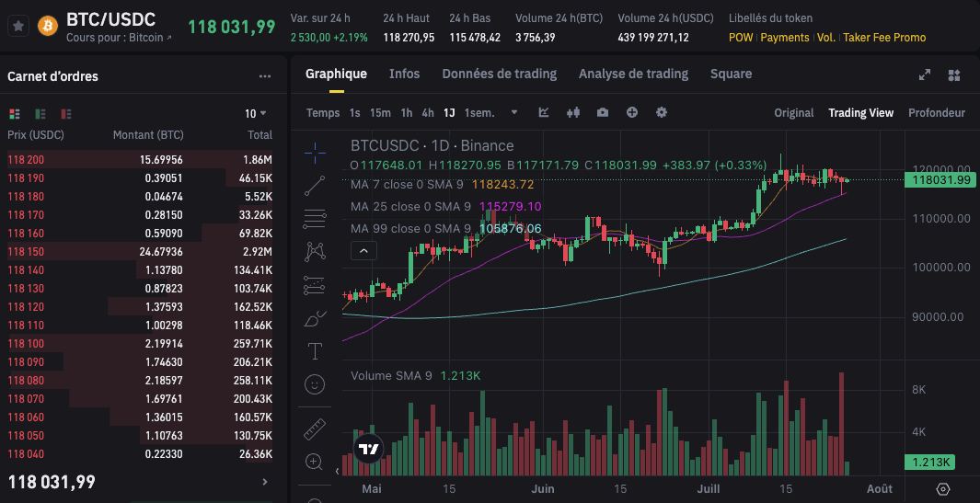
Task: Click the Payments token label
Action: [784, 38]
